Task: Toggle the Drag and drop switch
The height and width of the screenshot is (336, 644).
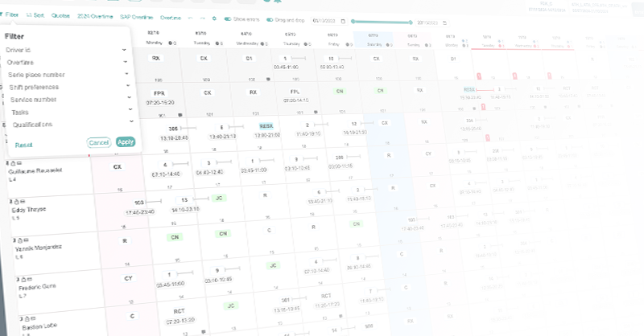Action: (270, 19)
